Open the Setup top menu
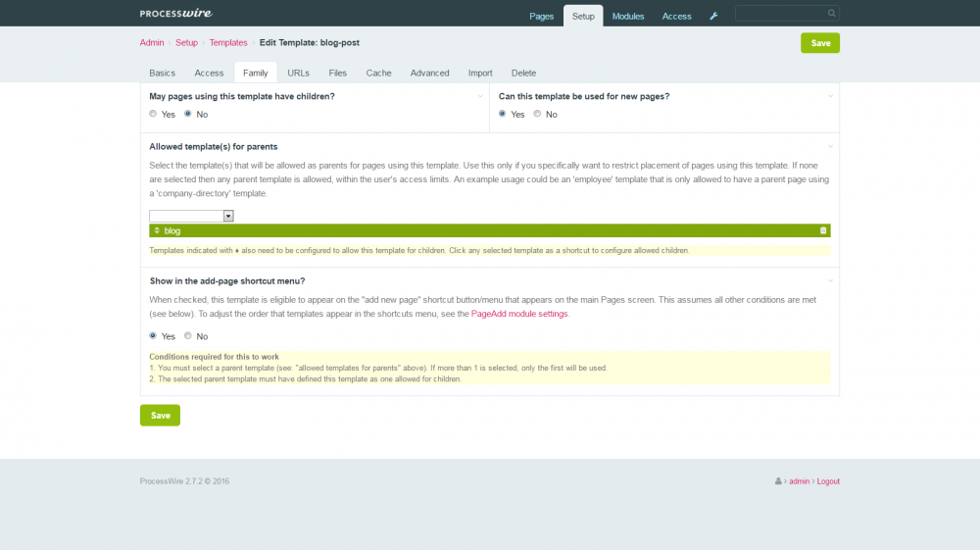Image resolution: width=980 pixels, height=550 pixels. (x=583, y=17)
